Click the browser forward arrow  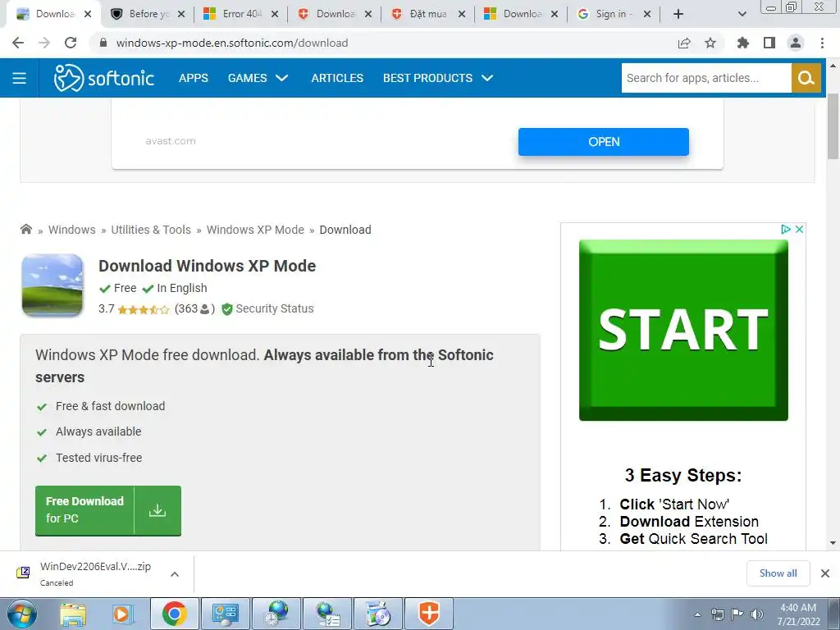44,43
